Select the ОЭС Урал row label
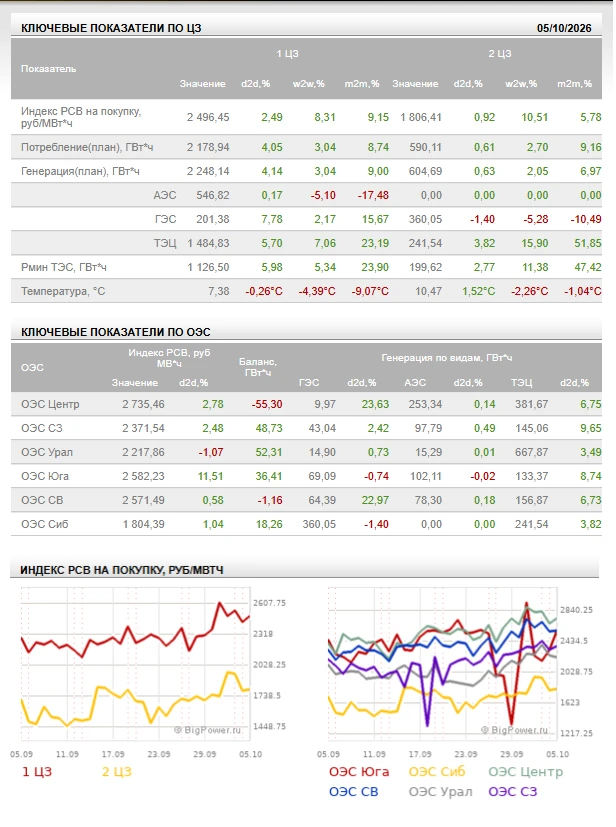Image resolution: width=616 pixels, height=827 pixels. tap(47, 453)
